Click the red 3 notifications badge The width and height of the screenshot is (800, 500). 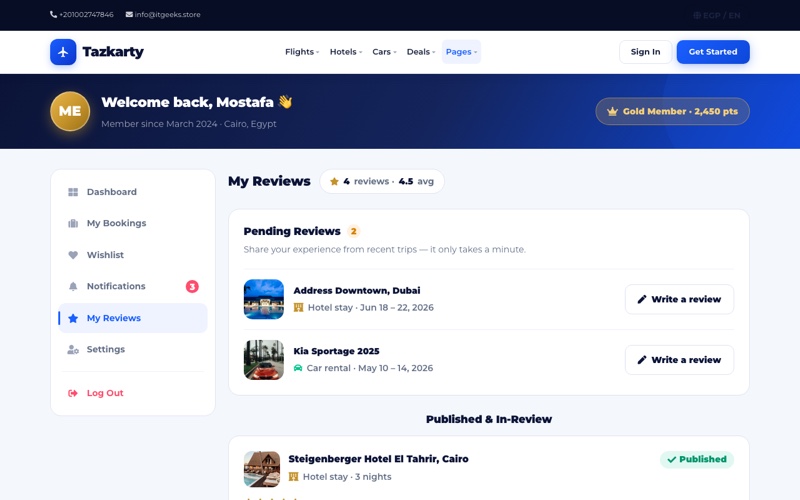click(x=192, y=287)
